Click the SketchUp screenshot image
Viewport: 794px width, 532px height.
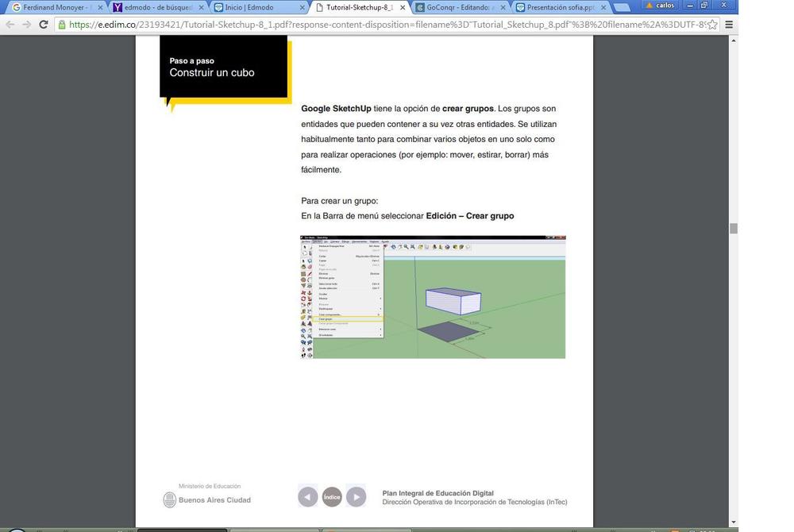point(433,297)
